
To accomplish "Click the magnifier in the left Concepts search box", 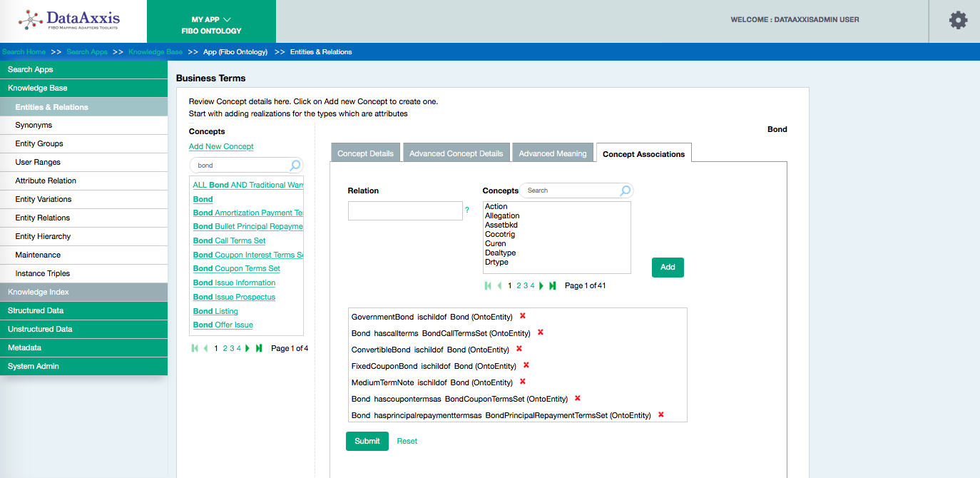I will (295, 166).
